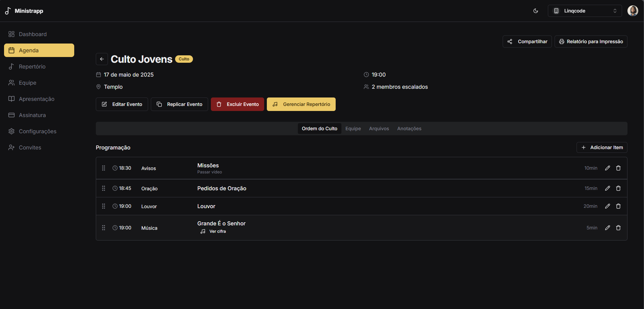Open the Arquivos tab
Image resolution: width=644 pixels, height=309 pixels.
379,129
